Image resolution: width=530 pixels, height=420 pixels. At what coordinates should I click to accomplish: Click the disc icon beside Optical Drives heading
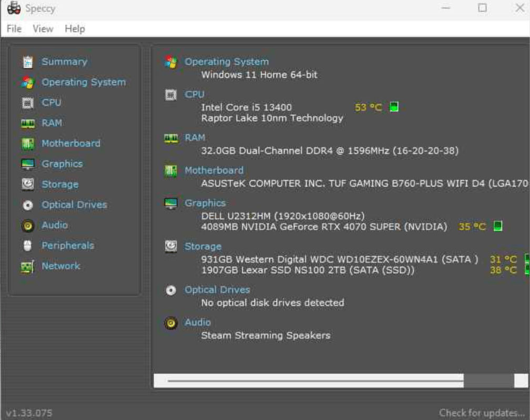[171, 290]
